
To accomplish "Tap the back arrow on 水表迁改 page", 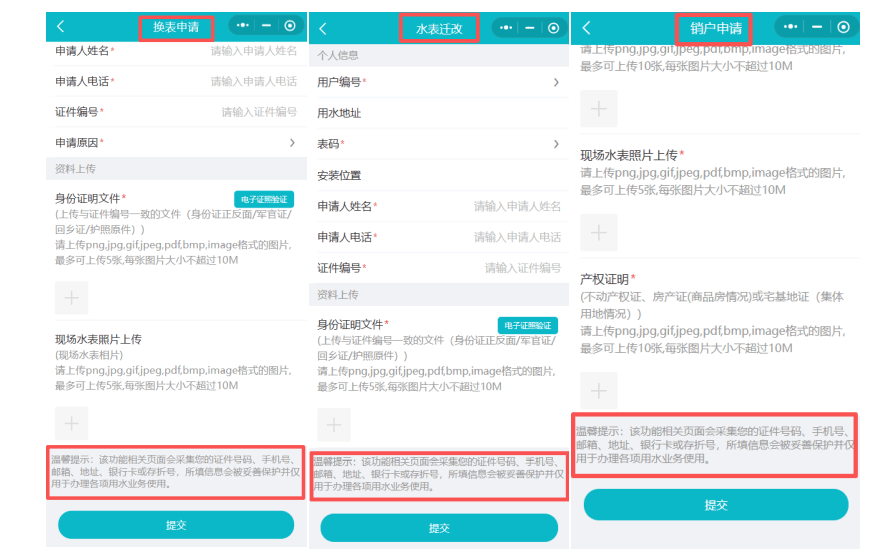I will coord(323,29).
